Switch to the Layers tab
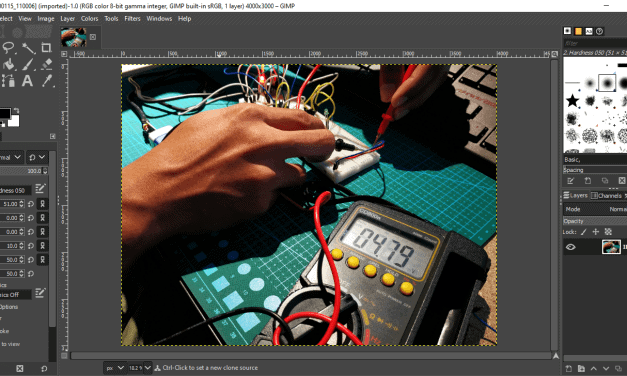 point(576,196)
